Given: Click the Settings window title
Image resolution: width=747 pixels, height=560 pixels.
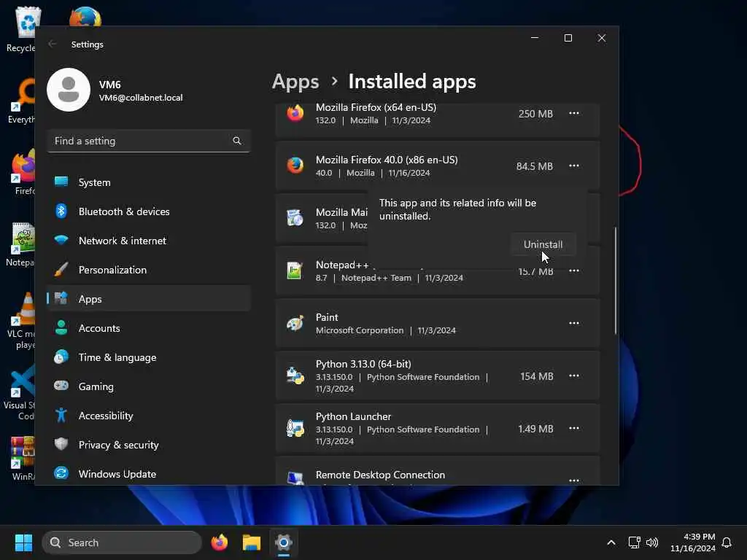Looking at the screenshot, I should [88, 44].
